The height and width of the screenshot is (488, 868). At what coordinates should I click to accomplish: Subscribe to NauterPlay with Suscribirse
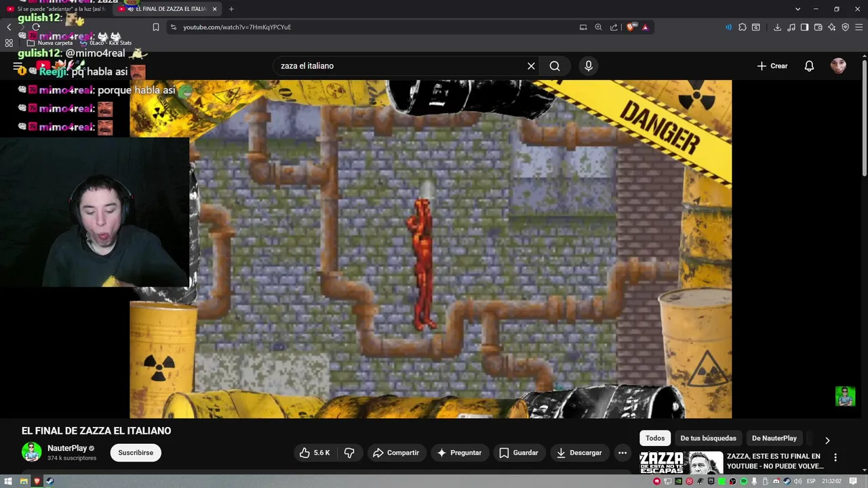coord(136,453)
